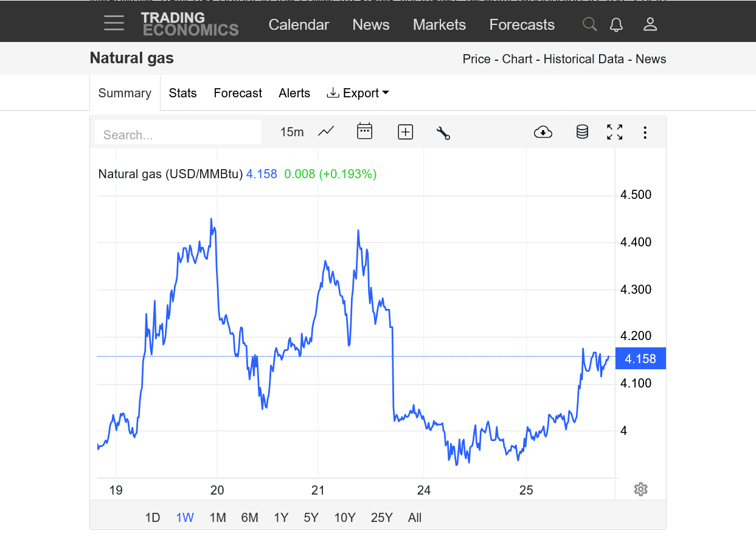The width and height of the screenshot is (756, 542).
Task: Open the database data icon
Action: pos(582,132)
